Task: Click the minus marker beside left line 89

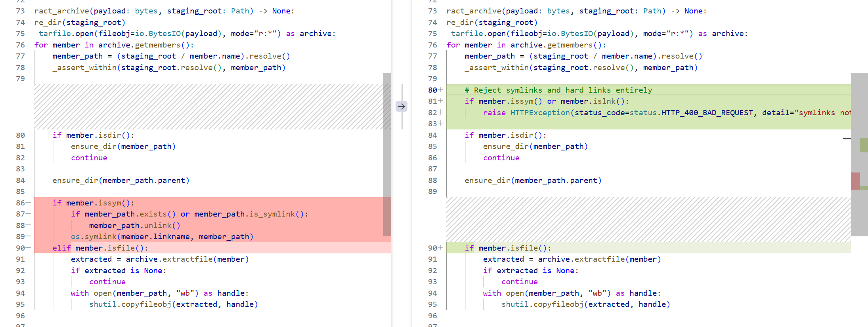Action: coord(28,236)
